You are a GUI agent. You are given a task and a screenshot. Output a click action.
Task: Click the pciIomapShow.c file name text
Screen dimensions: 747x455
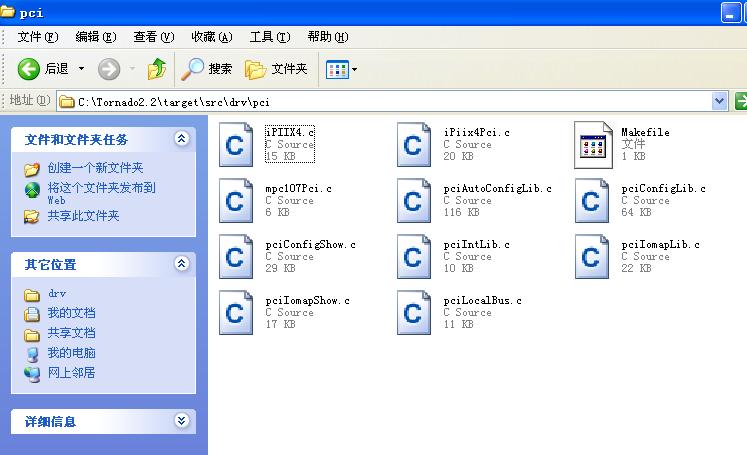tap(308, 301)
